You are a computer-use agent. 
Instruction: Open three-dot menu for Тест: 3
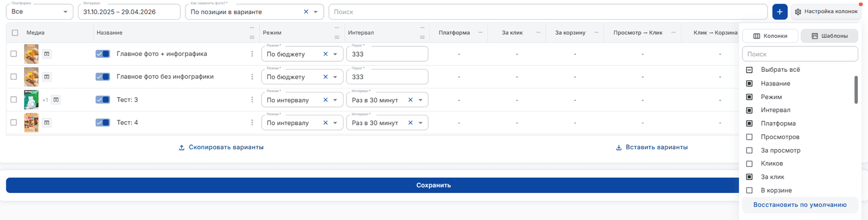(252, 100)
